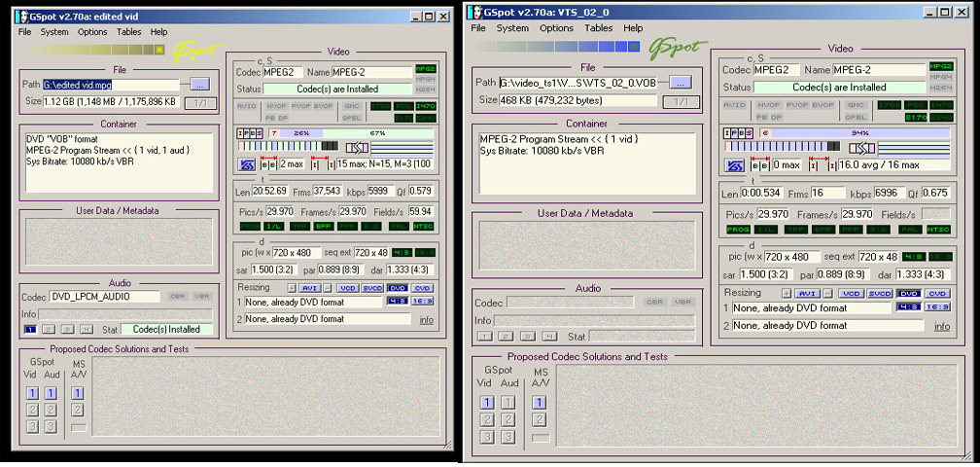Open Tables menu in VTS_02_0 window
This screenshot has height=467, width=980.
[x=598, y=28]
